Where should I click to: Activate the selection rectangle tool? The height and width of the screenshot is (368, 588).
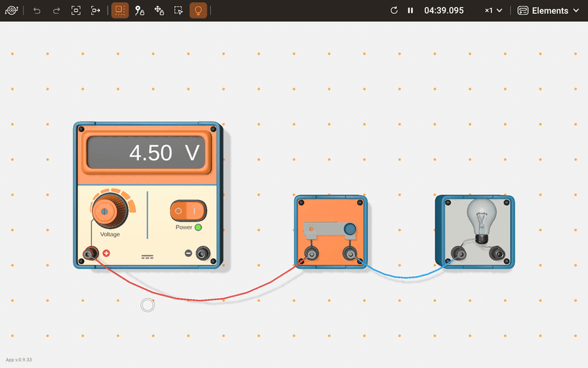click(x=179, y=10)
